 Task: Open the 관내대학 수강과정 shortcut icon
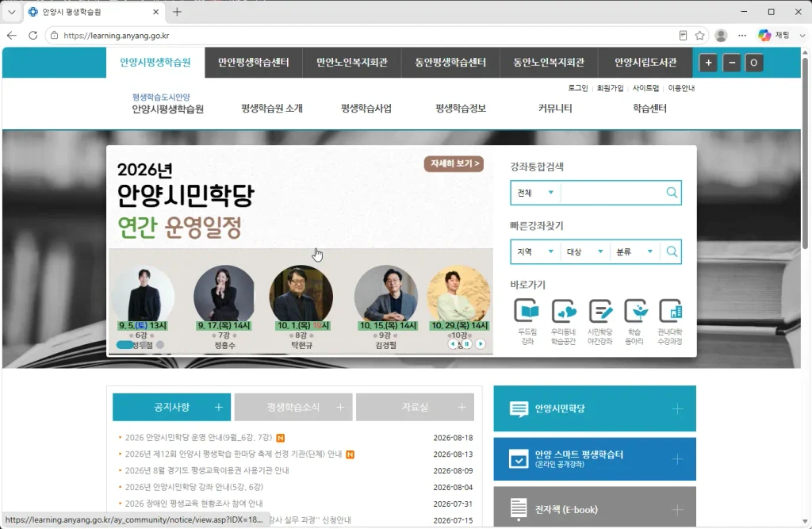(x=671, y=312)
